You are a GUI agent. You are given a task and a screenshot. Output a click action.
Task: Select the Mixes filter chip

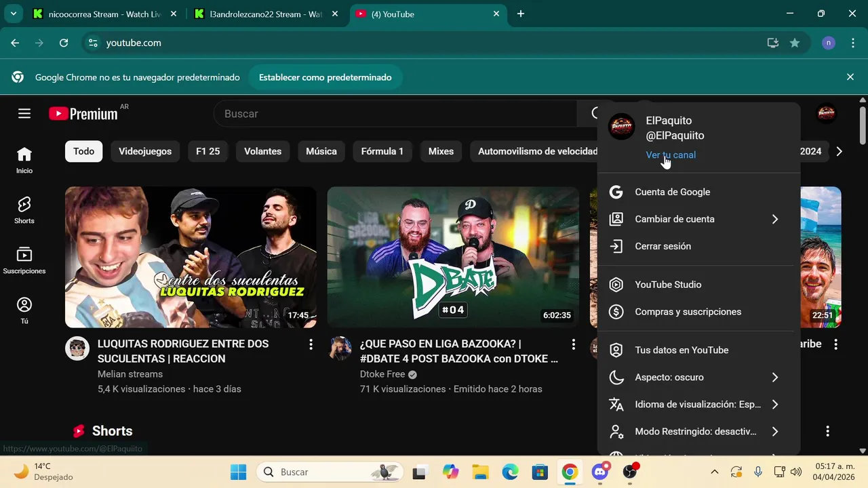441,151
